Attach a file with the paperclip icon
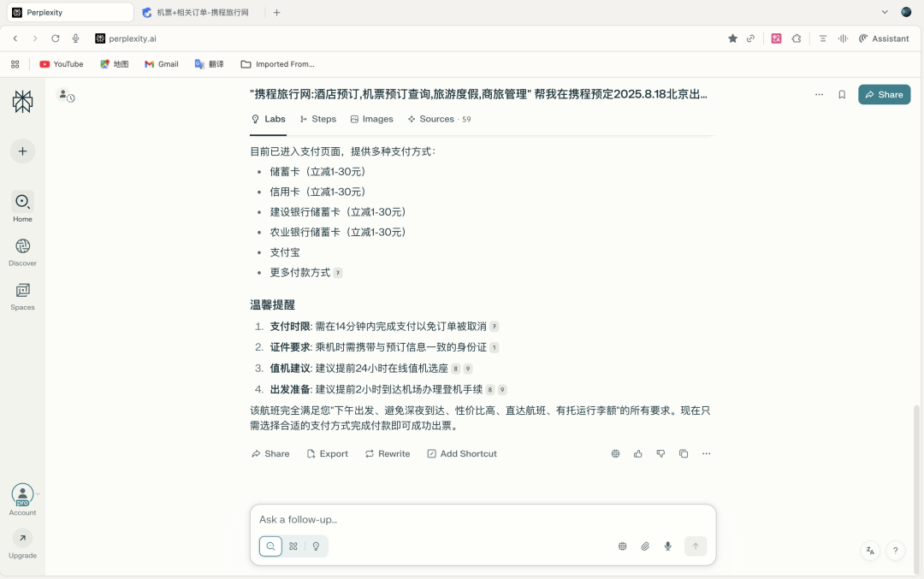 [645, 546]
